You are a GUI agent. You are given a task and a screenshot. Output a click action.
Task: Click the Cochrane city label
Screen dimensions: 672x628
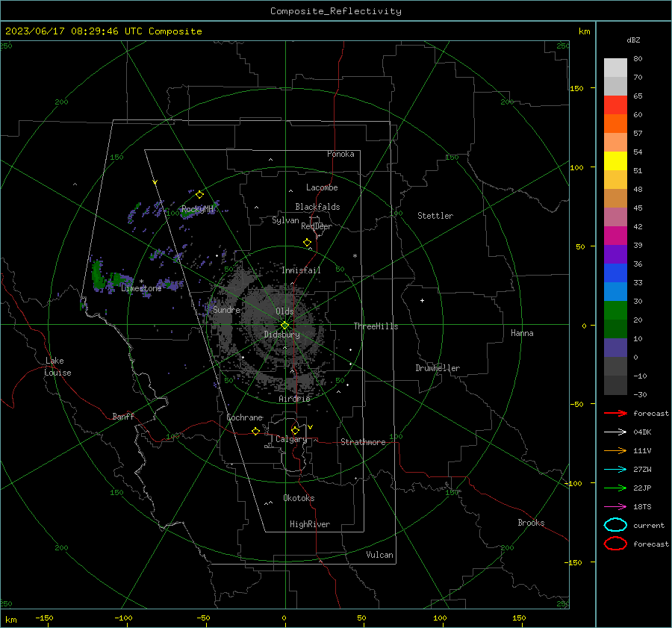point(244,417)
